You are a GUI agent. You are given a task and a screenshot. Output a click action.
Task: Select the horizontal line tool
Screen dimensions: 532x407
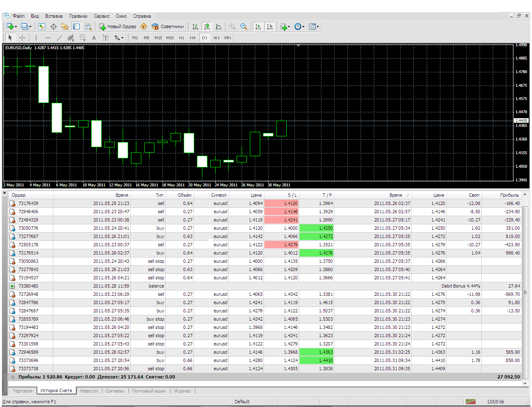pos(47,38)
